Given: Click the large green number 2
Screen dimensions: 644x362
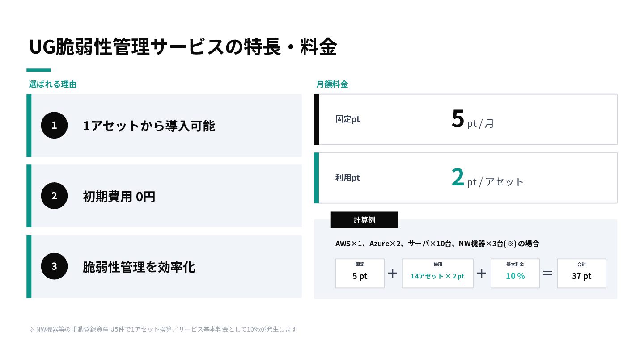Looking at the screenshot, I should pyautogui.click(x=458, y=177).
